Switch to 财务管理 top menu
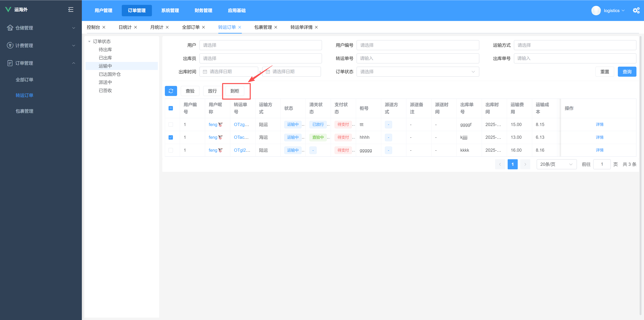644x320 pixels. point(203,11)
